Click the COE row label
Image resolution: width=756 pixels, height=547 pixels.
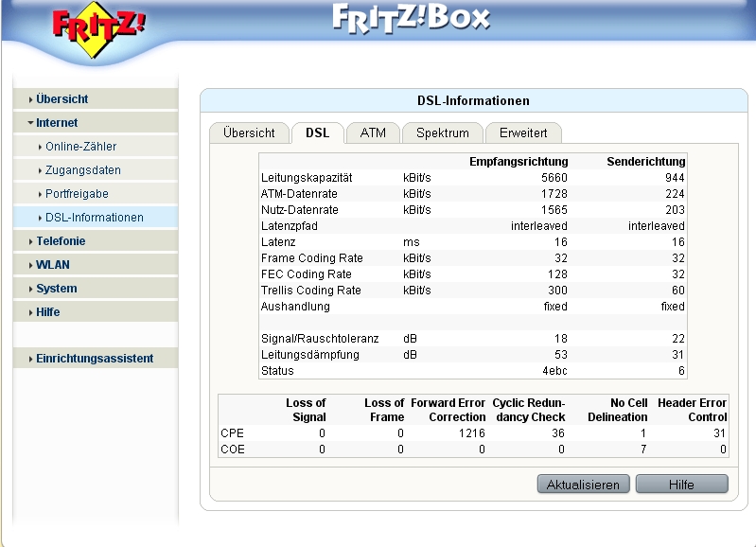click(233, 450)
